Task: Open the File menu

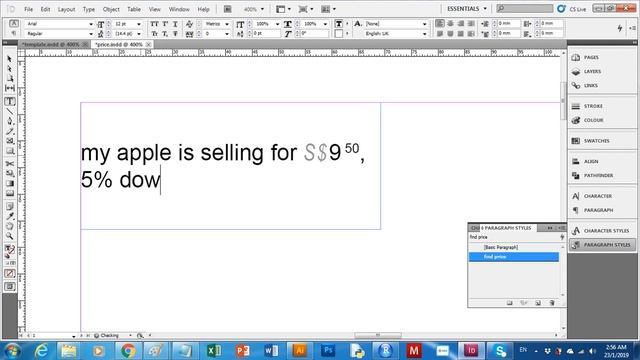Action: pyautogui.click(x=28, y=9)
